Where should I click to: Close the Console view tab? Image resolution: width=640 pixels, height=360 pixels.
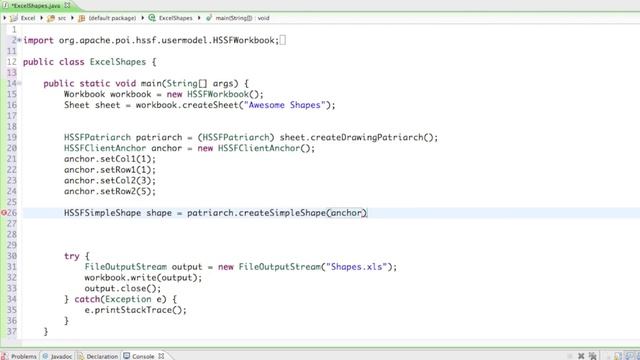161,356
